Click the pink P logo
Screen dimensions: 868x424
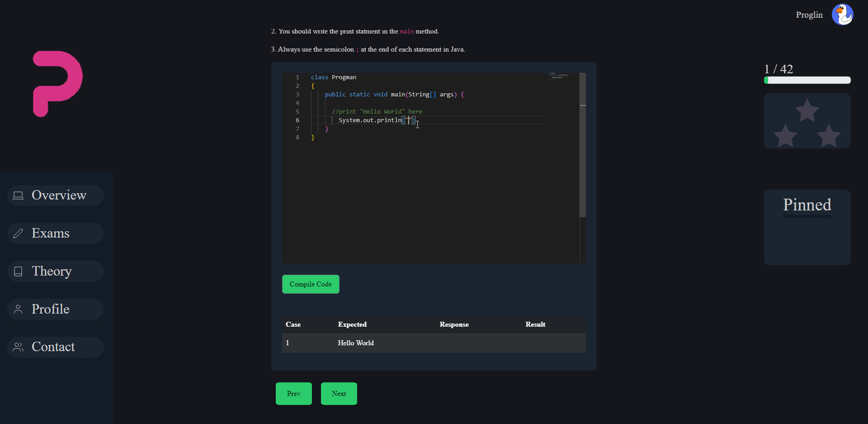click(57, 84)
